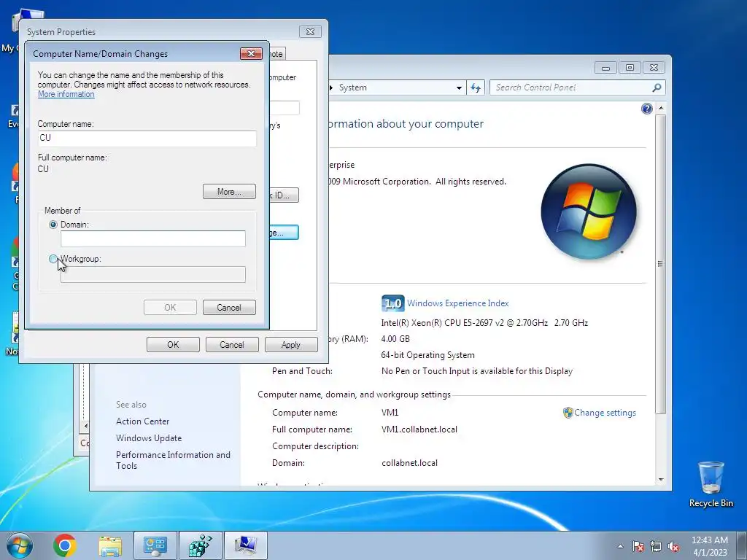Click the Domain text field
The width and height of the screenshot is (747, 560).
click(x=153, y=238)
